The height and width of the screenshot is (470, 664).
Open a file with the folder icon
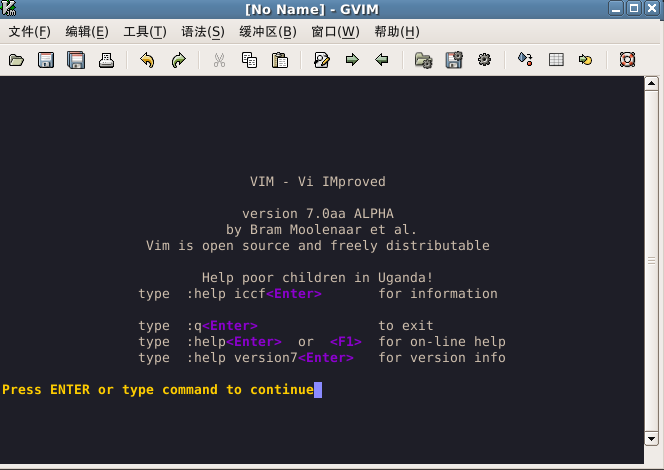click(x=16, y=60)
